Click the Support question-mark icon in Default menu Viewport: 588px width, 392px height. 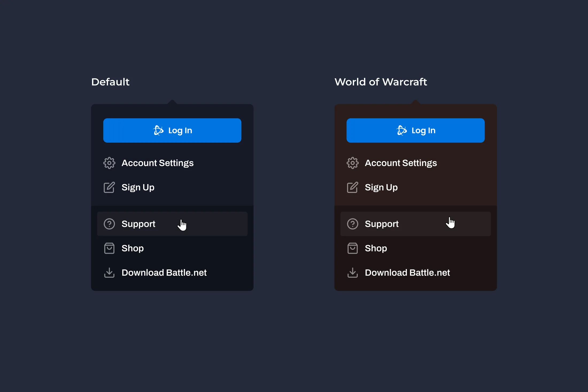click(109, 224)
